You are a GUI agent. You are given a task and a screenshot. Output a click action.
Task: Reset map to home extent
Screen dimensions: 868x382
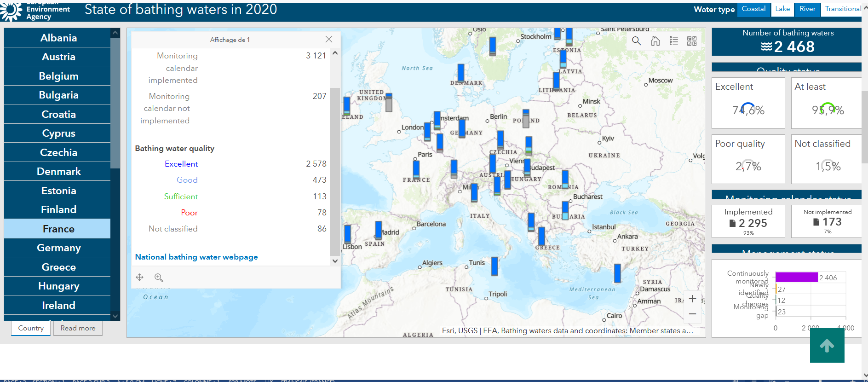point(655,41)
